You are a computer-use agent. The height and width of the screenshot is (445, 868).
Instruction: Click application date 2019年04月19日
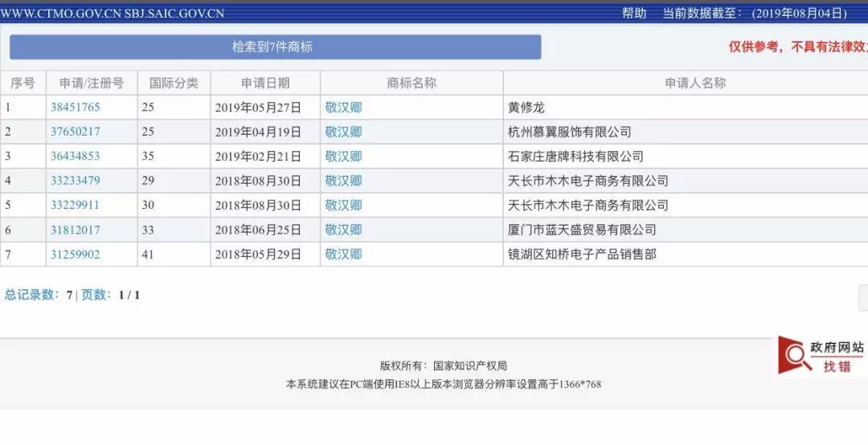pos(258,132)
